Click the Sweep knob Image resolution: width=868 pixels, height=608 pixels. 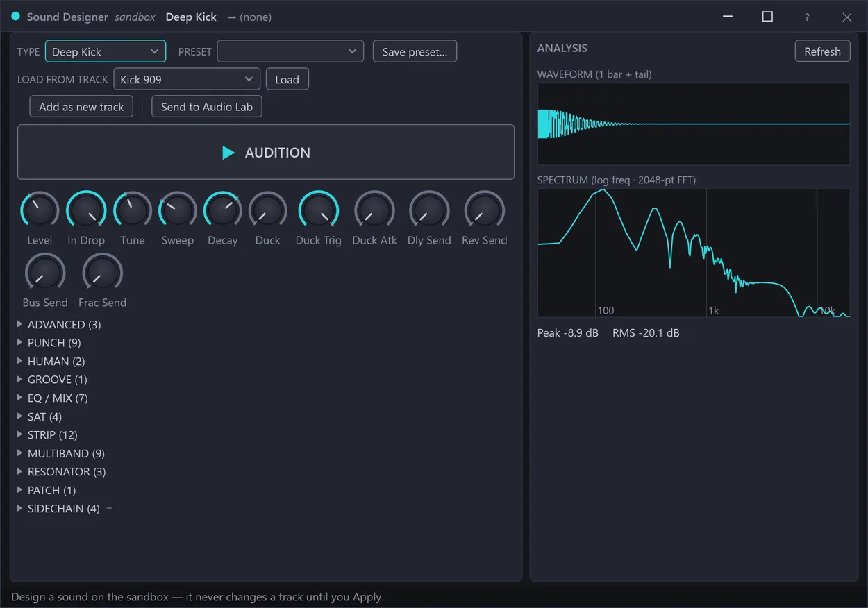click(x=178, y=210)
